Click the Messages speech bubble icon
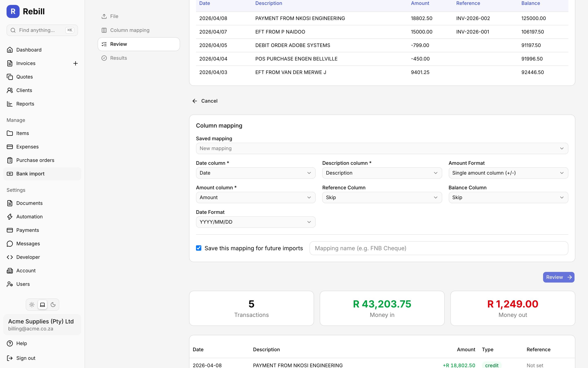Viewport: 588px width, 368px height. [x=10, y=244]
